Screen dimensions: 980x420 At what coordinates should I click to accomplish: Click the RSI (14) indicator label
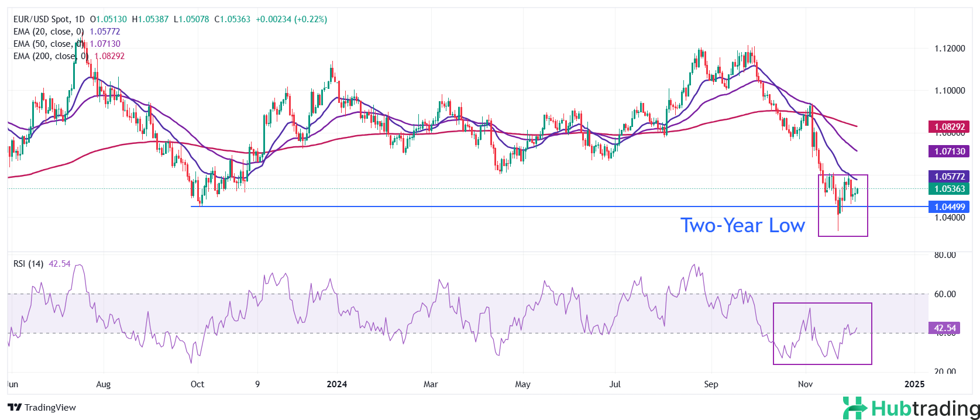[x=28, y=264]
